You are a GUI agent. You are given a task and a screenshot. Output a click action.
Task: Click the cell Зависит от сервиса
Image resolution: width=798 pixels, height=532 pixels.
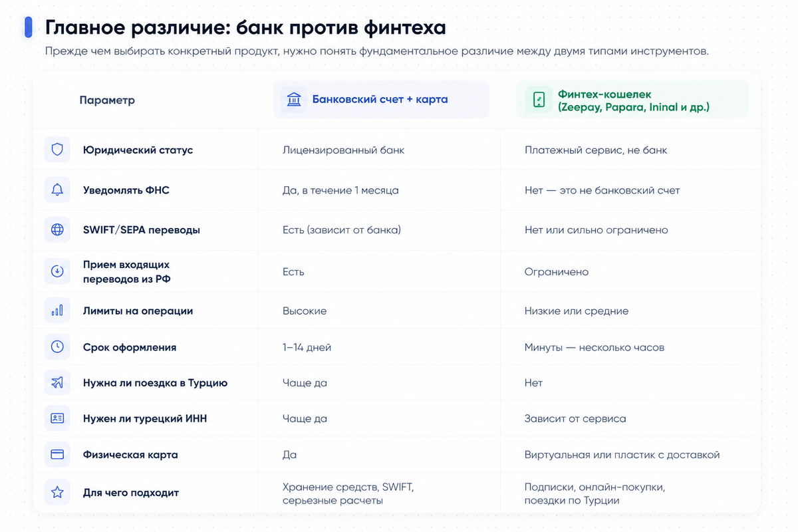click(575, 419)
